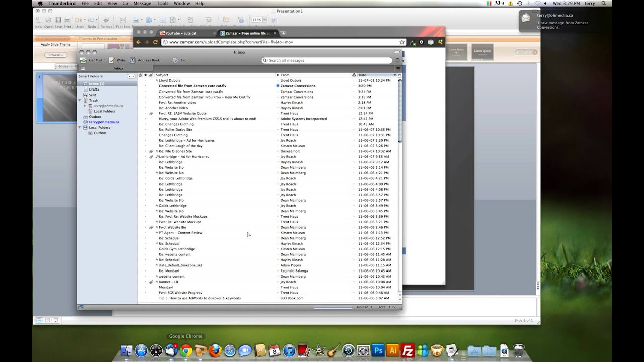Open the column picker icon beside Date

[400, 75]
